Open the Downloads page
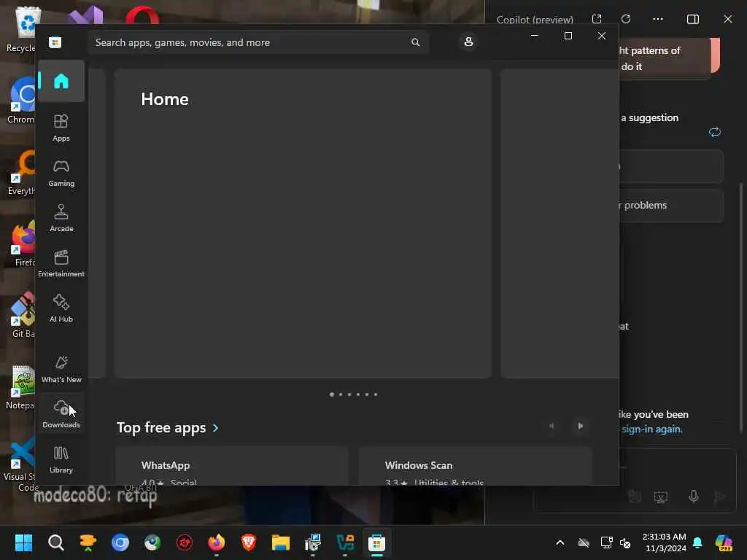Viewport: 747px width, 560px height. [61, 414]
